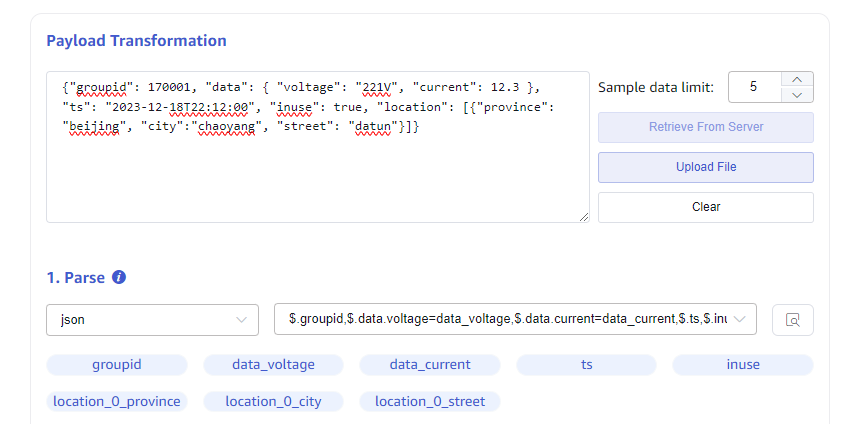860x424 pixels.
Task: Click the info icon next to Parse
Action: point(119,277)
